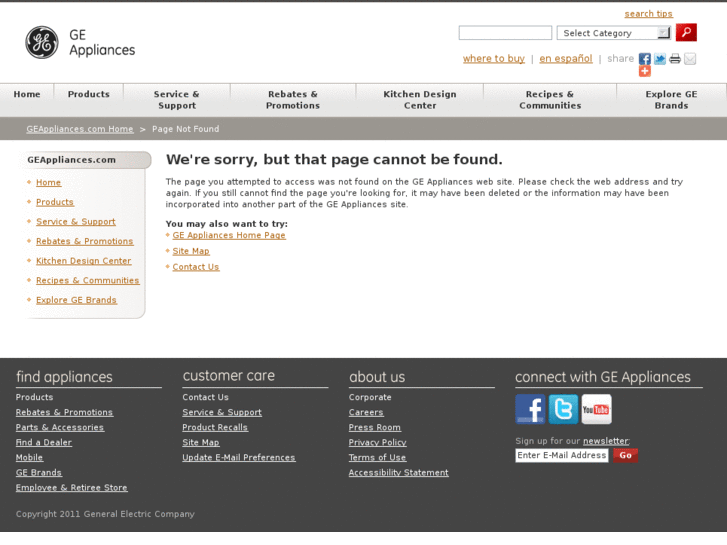Open the Site Map link in the main content
The height and width of the screenshot is (545, 727).
pos(191,251)
